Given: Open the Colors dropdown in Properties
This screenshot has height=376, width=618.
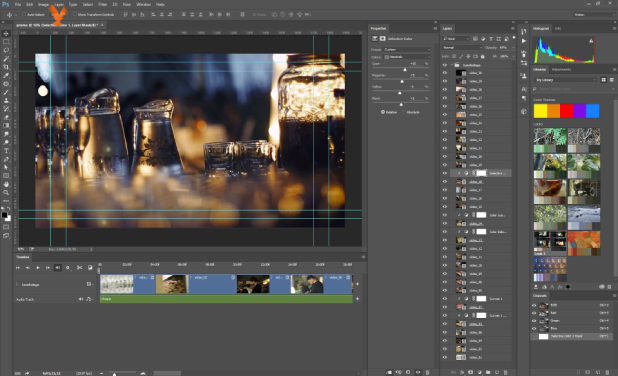Looking at the screenshot, I should (407, 57).
